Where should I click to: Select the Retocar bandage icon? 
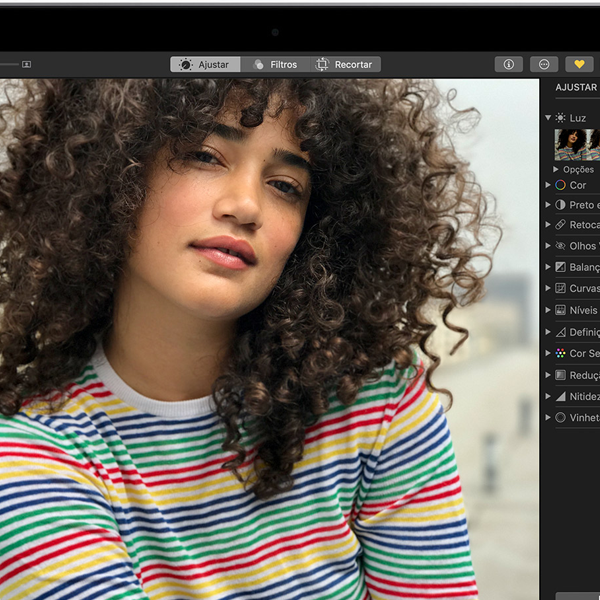[x=561, y=225]
